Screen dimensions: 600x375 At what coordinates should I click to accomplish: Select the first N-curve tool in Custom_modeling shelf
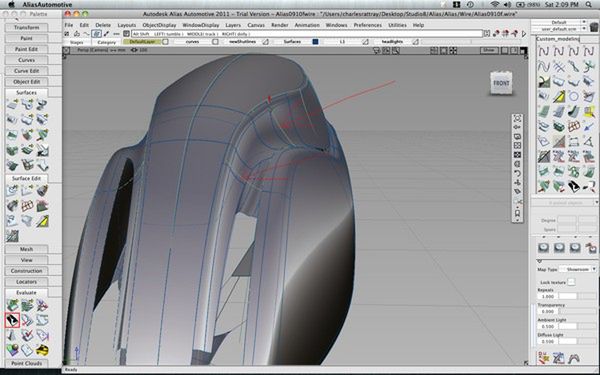543,51
